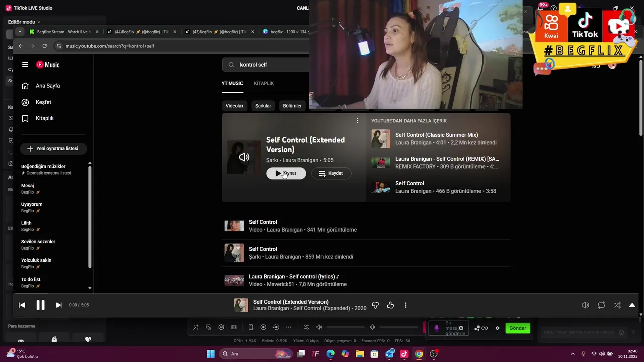
Task: Open Self Control song with 859 Mn plays
Action: (366, 253)
